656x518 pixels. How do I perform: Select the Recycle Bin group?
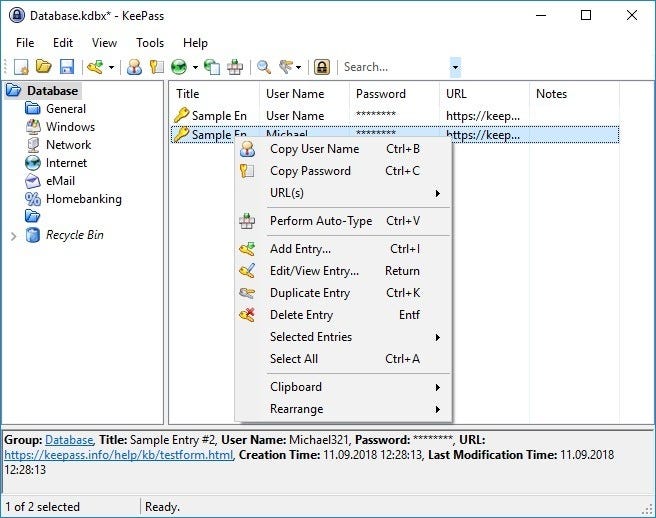(x=74, y=235)
